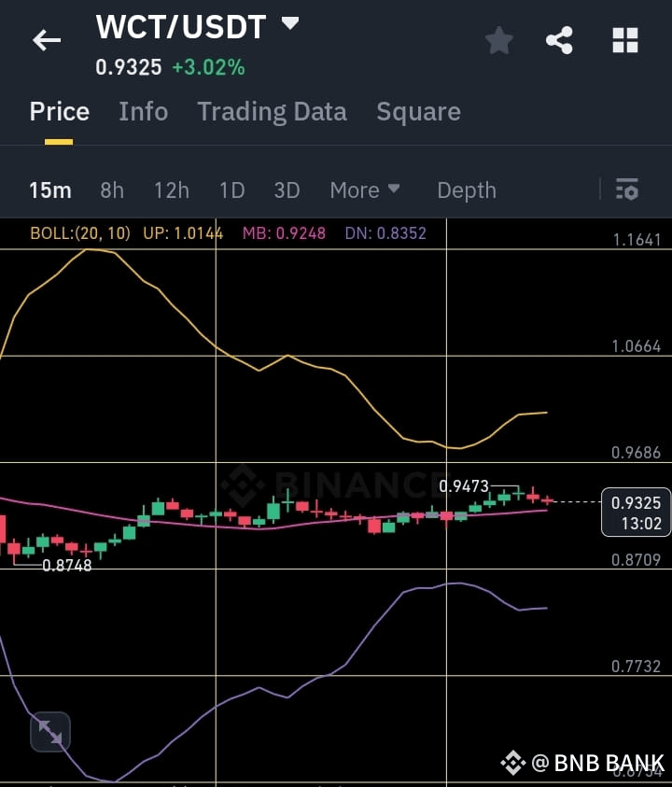Viewport: 672px width, 787px height.
Task: Expand the chart to fullscreen
Action: [x=50, y=732]
